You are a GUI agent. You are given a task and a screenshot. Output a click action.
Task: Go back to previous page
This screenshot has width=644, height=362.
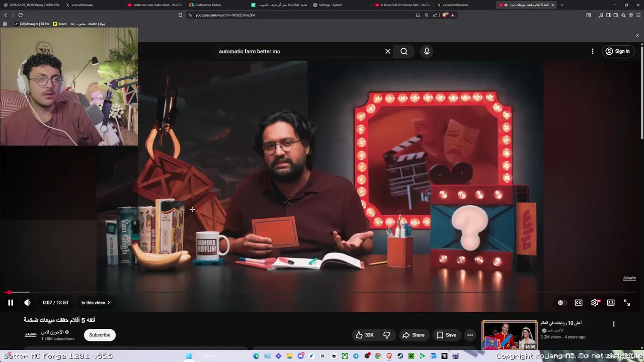(6, 15)
